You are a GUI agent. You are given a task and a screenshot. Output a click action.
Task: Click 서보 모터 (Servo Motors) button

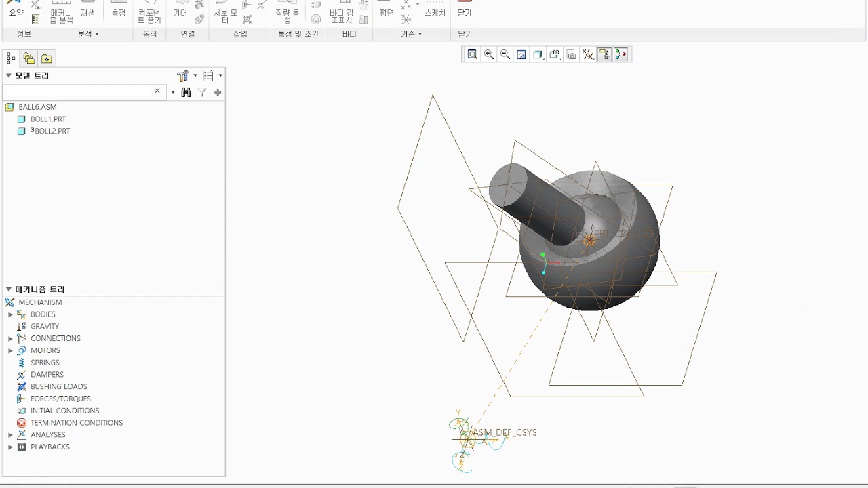point(225,12)
